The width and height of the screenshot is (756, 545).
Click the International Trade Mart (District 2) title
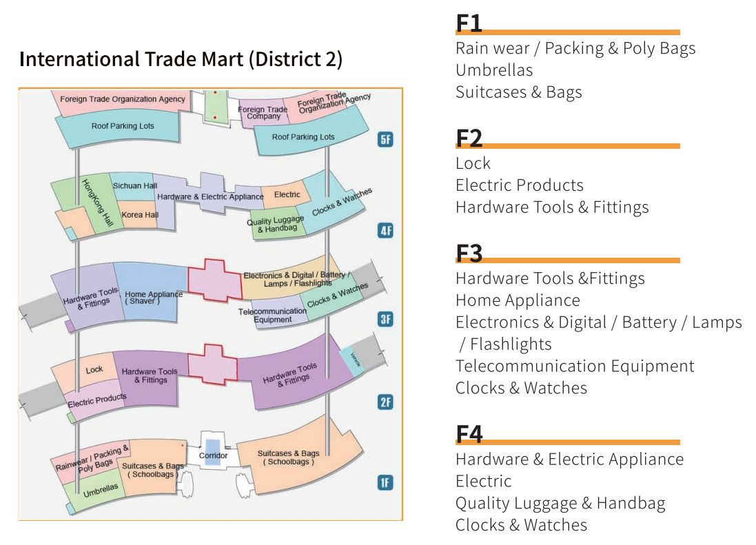click(x=181, y=59)
